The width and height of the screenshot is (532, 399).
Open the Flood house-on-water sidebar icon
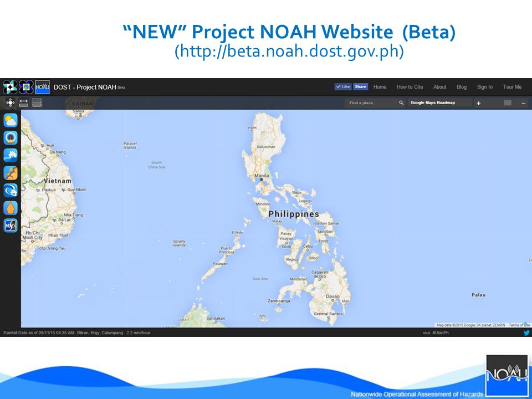point(11,155)
